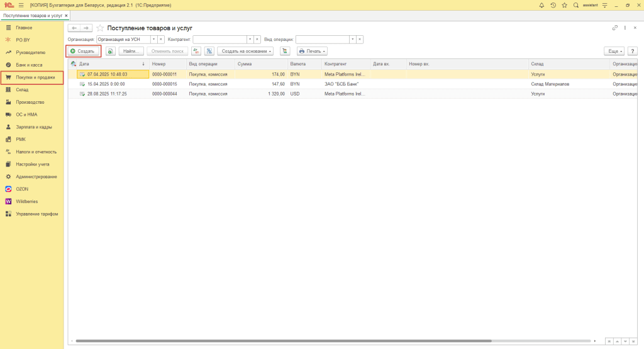
Task: Open favorites star in title bar
Action: 564,5
